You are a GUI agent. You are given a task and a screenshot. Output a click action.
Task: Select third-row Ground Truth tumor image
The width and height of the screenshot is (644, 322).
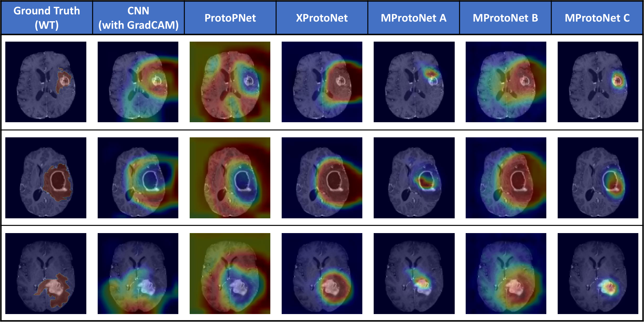tap(46, 274)
